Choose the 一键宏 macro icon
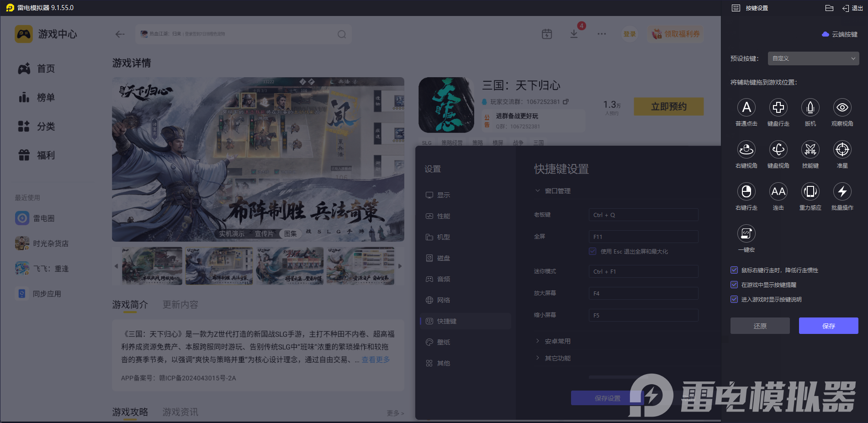868x423 pixels. tap(746, 234)
